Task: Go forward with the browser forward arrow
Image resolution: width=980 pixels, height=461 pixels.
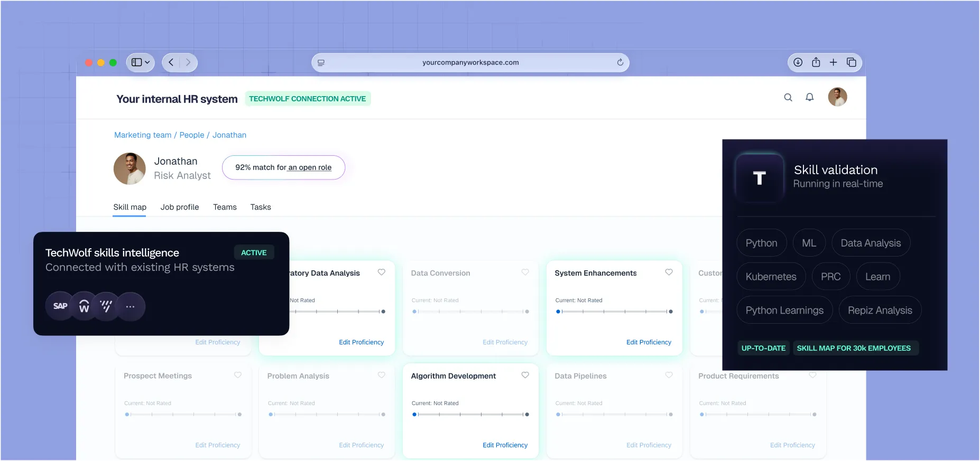Action: point(188,62)
